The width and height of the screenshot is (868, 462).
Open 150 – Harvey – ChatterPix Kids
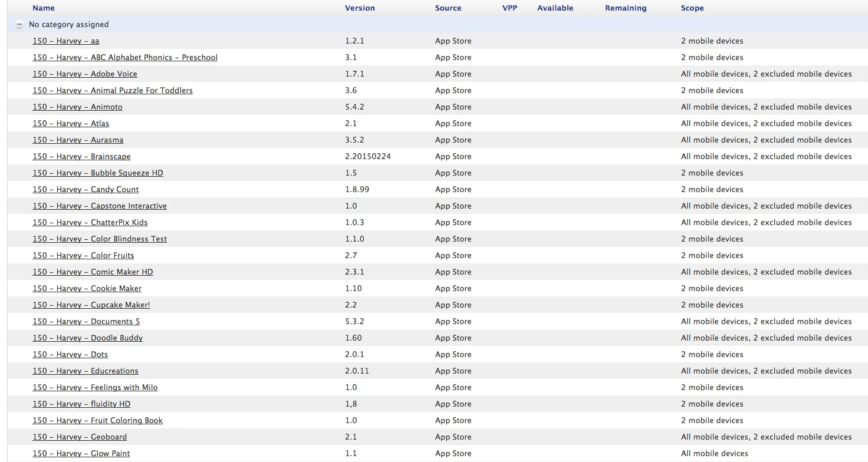(x=90, y=223)
